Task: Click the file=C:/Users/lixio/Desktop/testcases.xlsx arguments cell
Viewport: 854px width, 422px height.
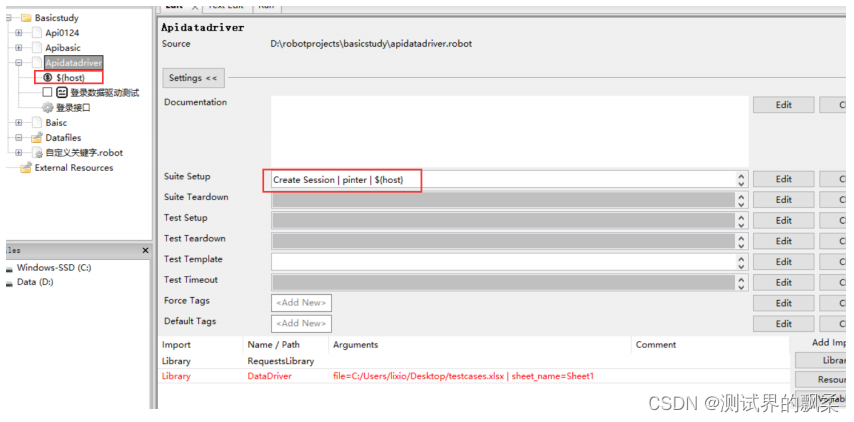Action: click(x=463, y=376)
